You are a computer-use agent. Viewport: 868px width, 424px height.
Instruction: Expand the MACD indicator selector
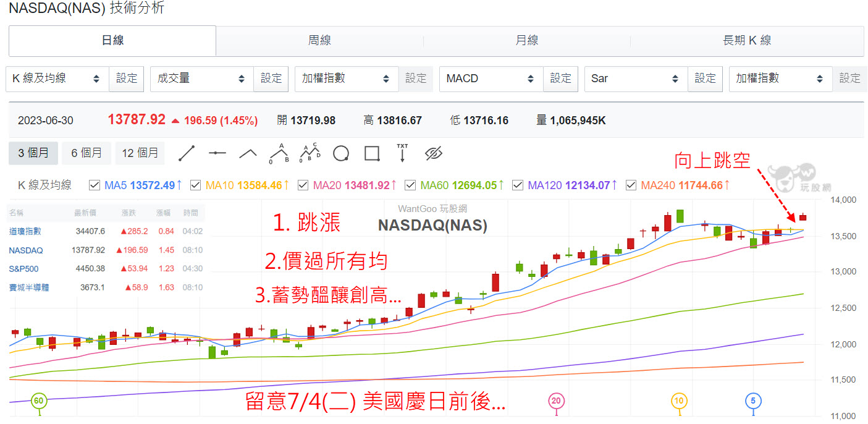[491, 78]
